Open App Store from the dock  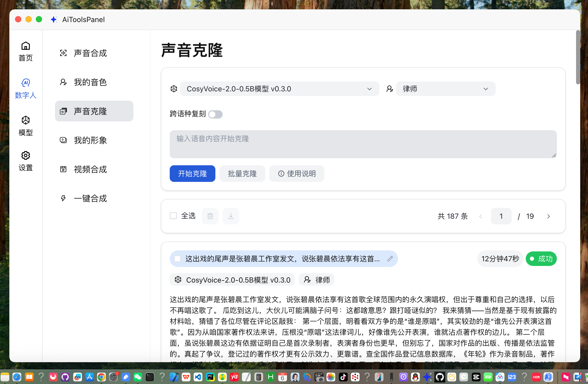click(x=89, y=377)
